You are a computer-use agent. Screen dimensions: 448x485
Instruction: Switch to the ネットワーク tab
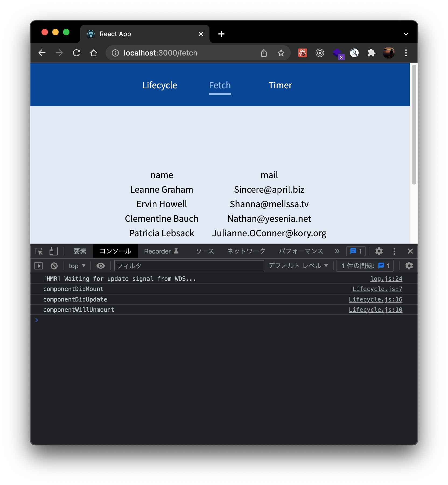point(246,251)
